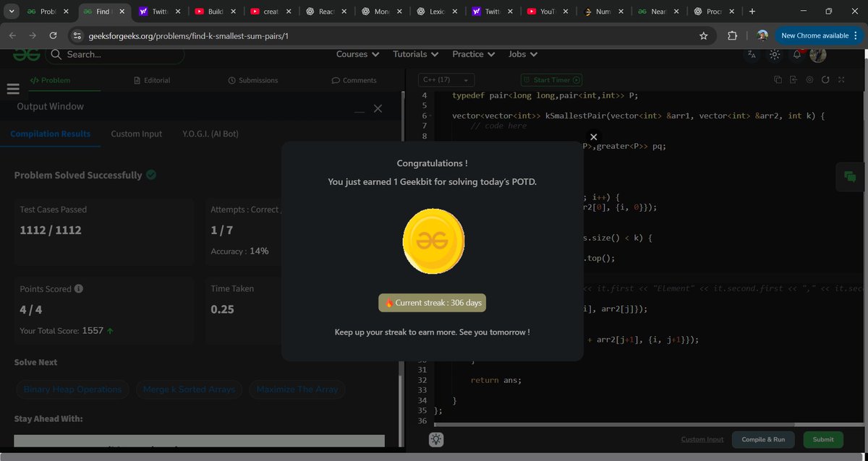Screen dimensions: 868x461
Task: Close the Output Window panel
Action: pyautogui.click(x=378, y=108)
